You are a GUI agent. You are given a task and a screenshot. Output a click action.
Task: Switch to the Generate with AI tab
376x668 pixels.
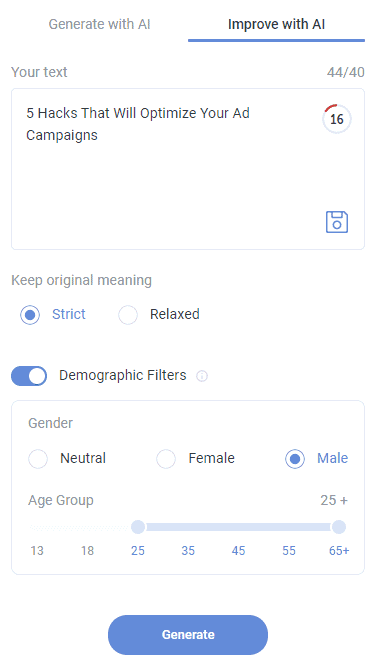(99, 24)
